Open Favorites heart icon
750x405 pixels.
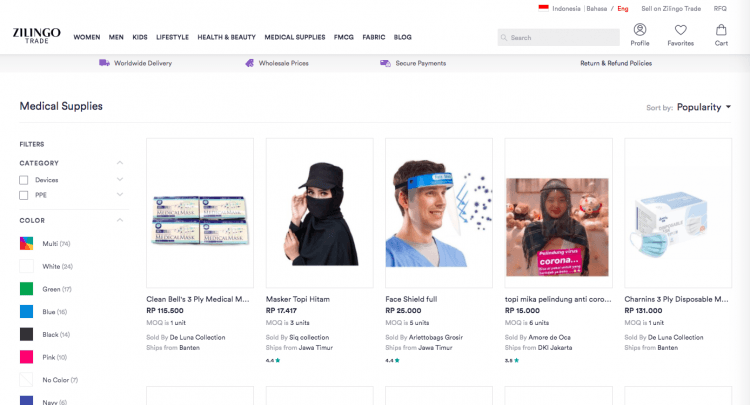(681, 30)
